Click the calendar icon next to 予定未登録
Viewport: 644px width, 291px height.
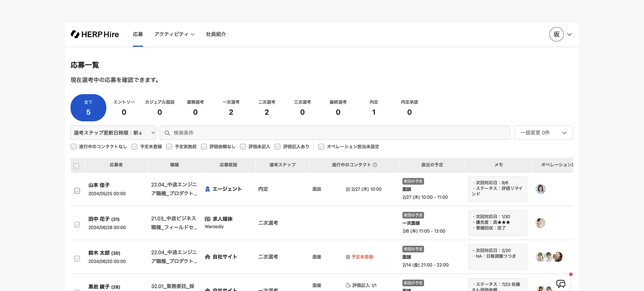pos(348,257)
